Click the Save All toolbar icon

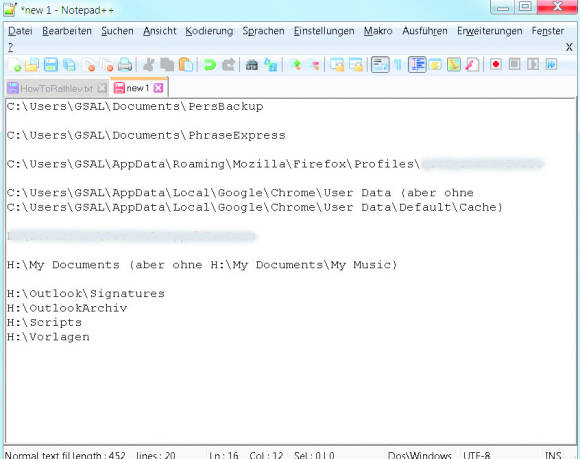point(69,65)
